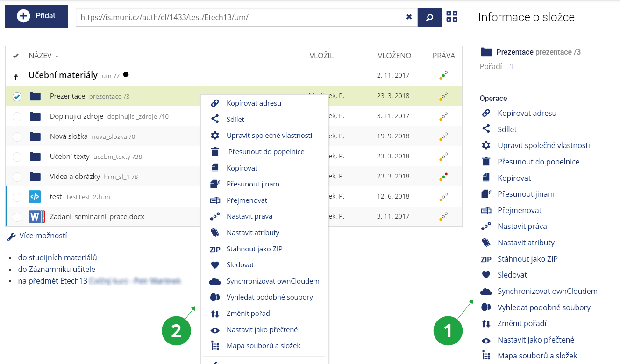Image resolution: width=620 pixels, height=364 pixels.
Task: Clear the address field with the X icon
Action: tap(409, 17)
